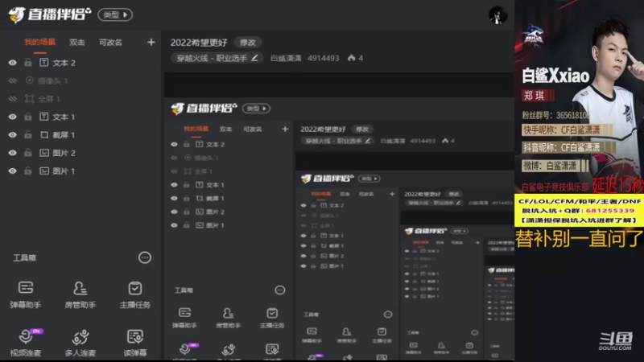Click the user avatar in top bar
The image size is (644, 362).
(497, 15)
